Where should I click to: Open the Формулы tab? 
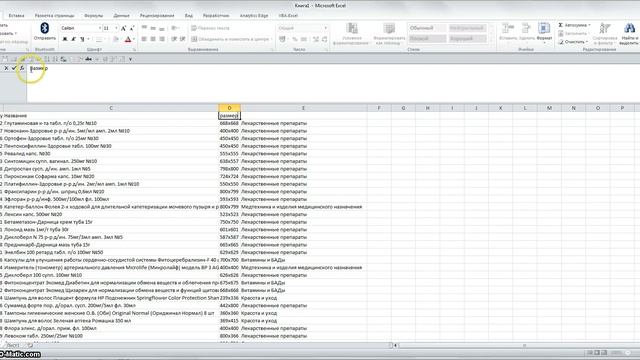tap(93, 16)
